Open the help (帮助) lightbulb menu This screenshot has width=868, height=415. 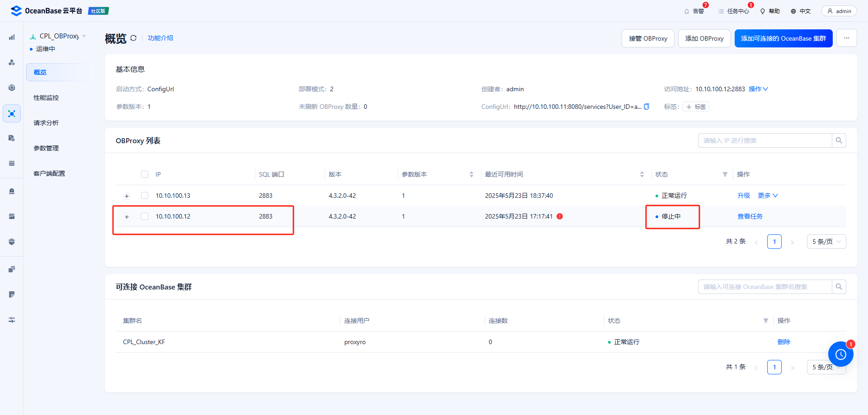coord(770,11)
